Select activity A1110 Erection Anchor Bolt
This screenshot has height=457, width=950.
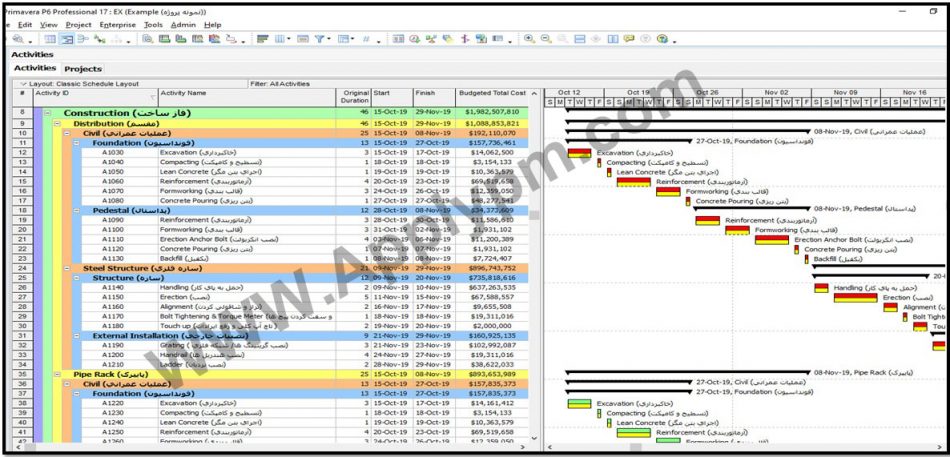pos(282,239)
